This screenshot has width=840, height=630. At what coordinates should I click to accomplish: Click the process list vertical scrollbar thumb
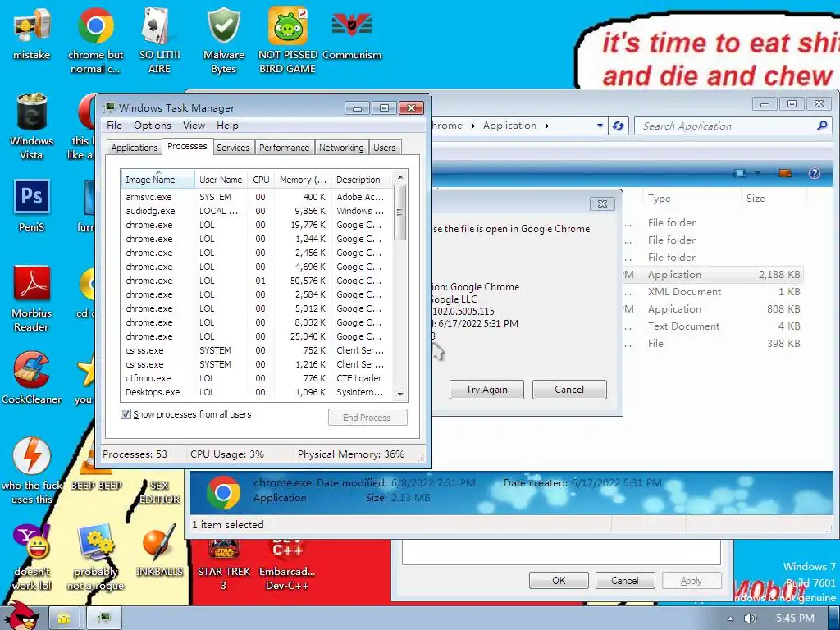click(x=399, y=212)
